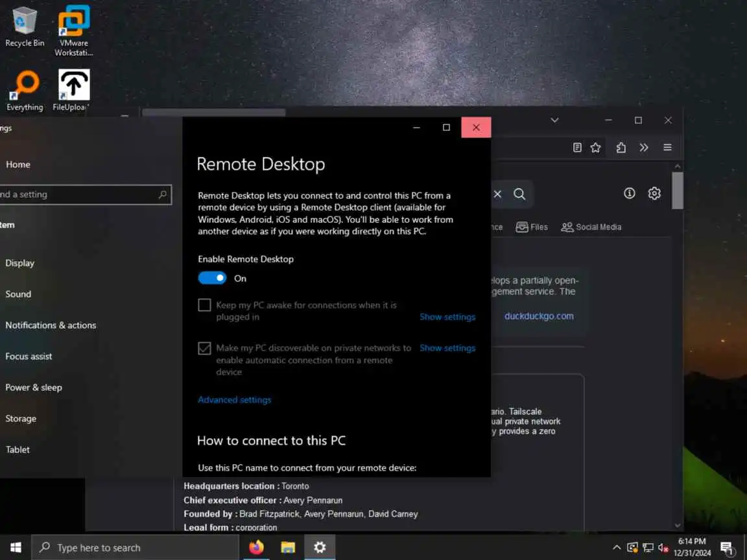Screen dimensions: 747x560
Task: Open the Recycle Bin desktop icon
Action: click(24, 27)
